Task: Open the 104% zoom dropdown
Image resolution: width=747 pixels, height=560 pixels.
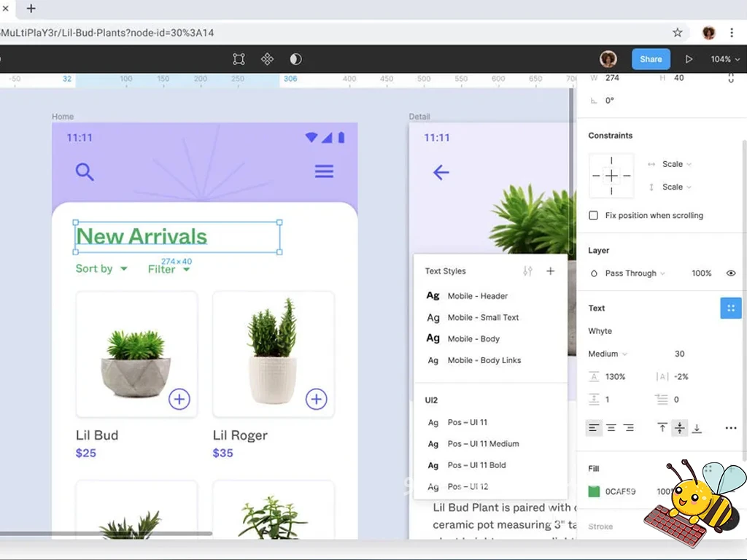Action: (x=724, y=59)
